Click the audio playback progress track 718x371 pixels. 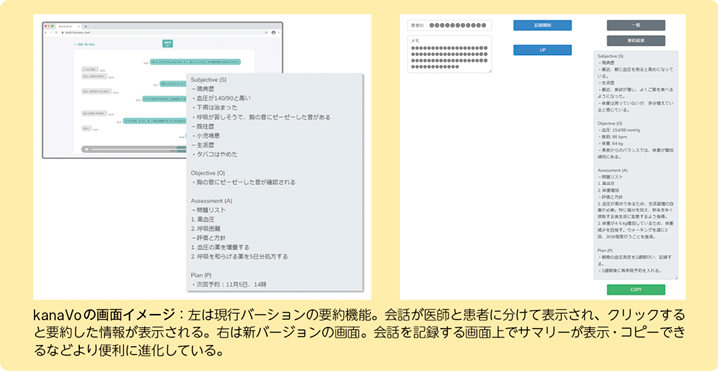pyautogui.click(x=137, y=149)
